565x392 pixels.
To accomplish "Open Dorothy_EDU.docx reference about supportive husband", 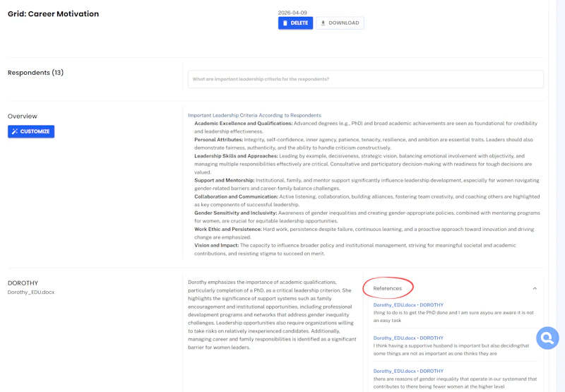I will (x=408, y=338).
